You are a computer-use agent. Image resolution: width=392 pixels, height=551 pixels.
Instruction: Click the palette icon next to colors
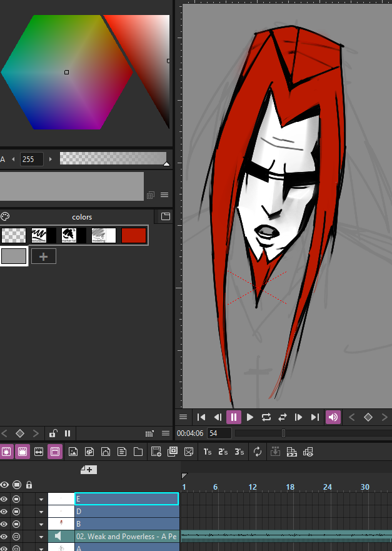coord(5,216)
